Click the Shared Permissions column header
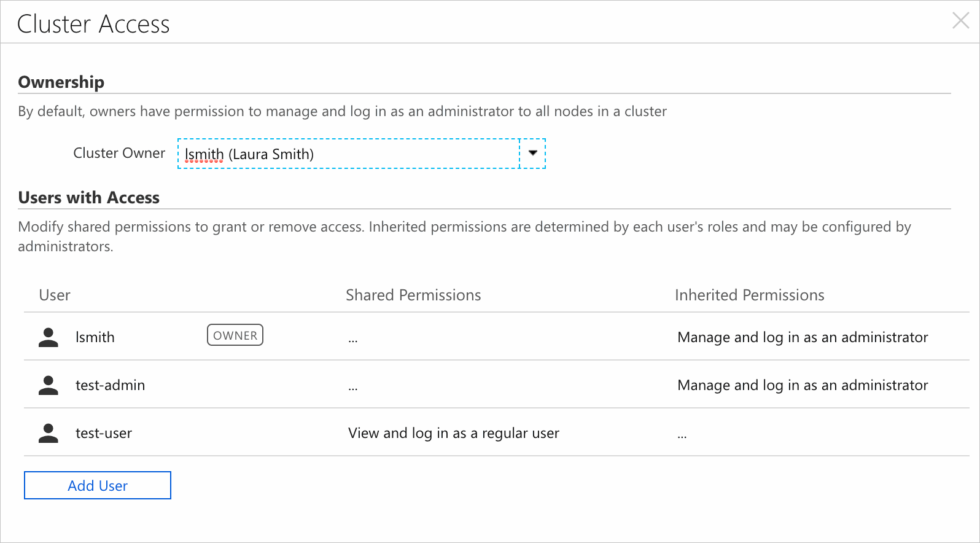Screen dimensions: 980x543 [x=413, y=295]
